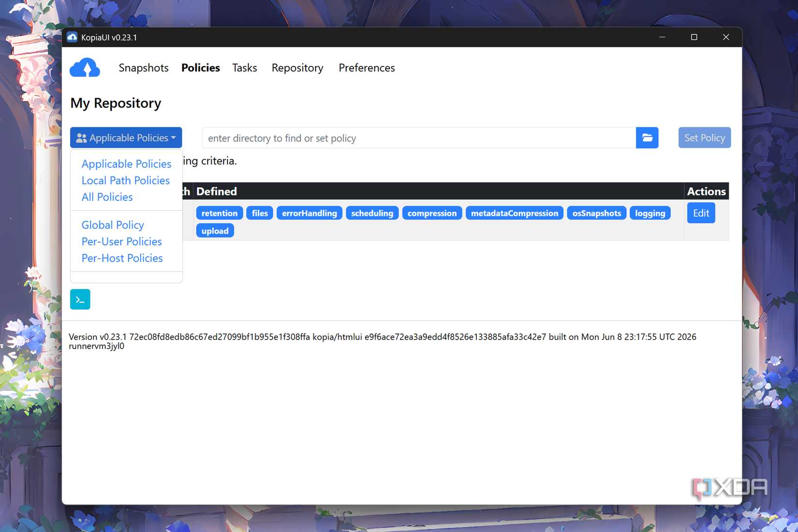
Task: Open the folder browse icon button
Action: tap(647, 138)
